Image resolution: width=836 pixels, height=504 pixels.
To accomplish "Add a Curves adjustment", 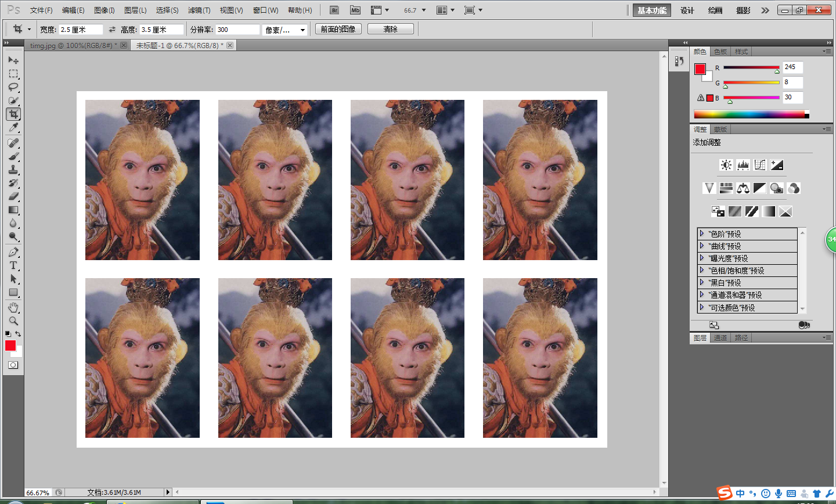I will coord(759,165).
